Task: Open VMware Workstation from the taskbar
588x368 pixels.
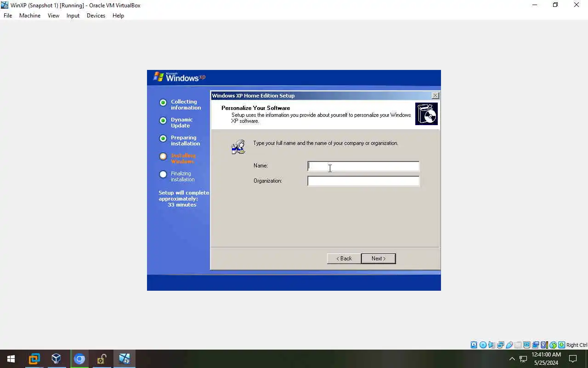Action: coord(34,359)
